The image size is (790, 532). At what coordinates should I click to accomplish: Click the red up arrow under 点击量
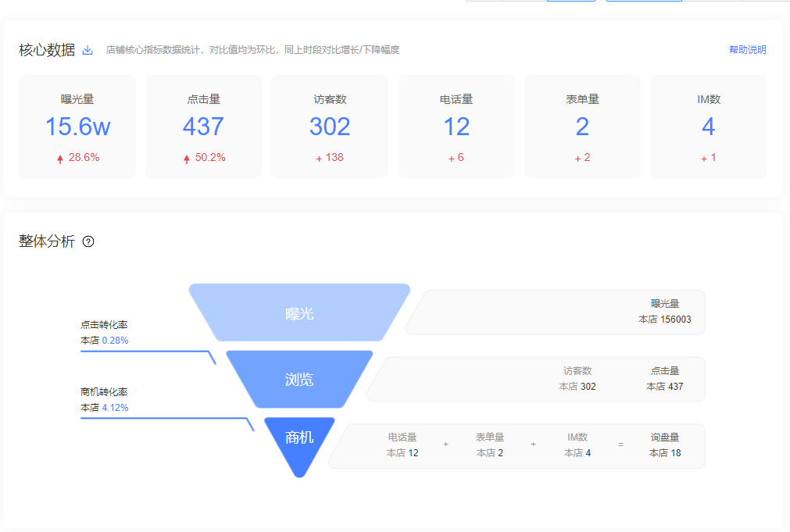tap(187, 159)
